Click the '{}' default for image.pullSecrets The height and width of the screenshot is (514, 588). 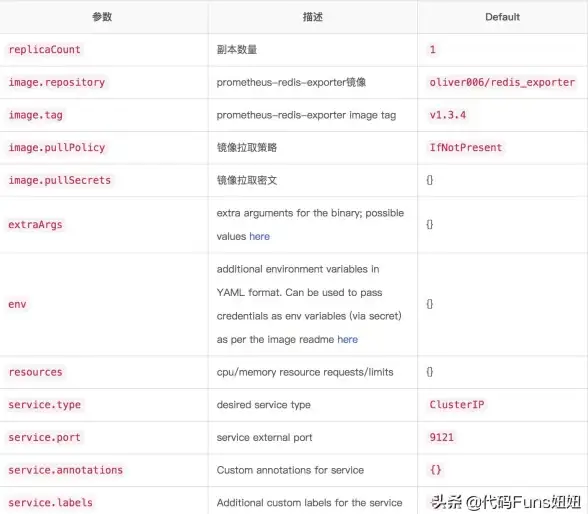(430, 180)
